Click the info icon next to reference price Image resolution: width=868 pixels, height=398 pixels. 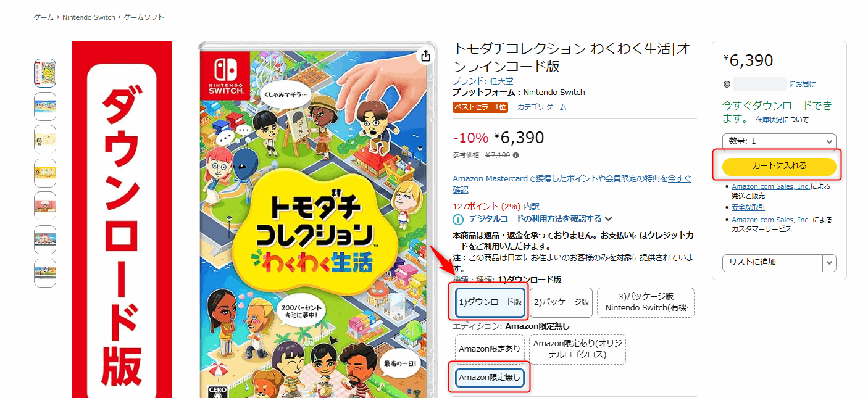click(x=515, y=155)
